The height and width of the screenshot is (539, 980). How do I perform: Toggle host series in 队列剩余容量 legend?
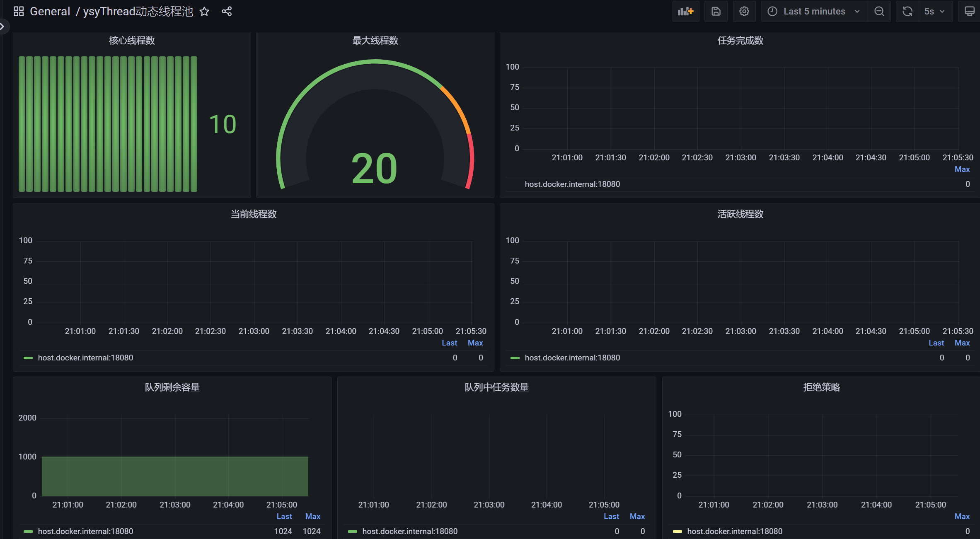tap(85, 531)
